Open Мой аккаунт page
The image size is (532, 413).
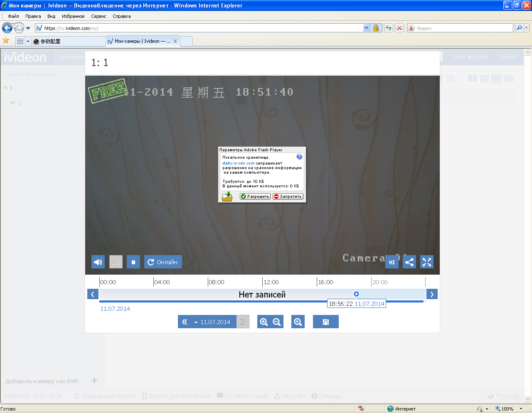click(471, 57)
